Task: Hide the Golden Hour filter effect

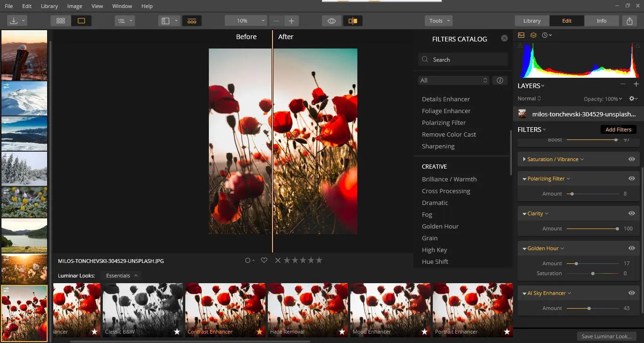Action: tap(631, 248)
